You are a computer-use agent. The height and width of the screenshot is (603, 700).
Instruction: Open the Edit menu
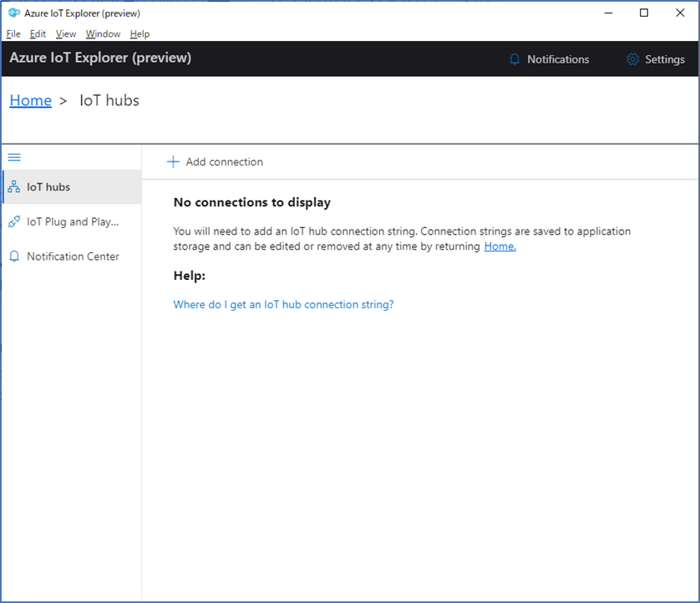[37, 33]
